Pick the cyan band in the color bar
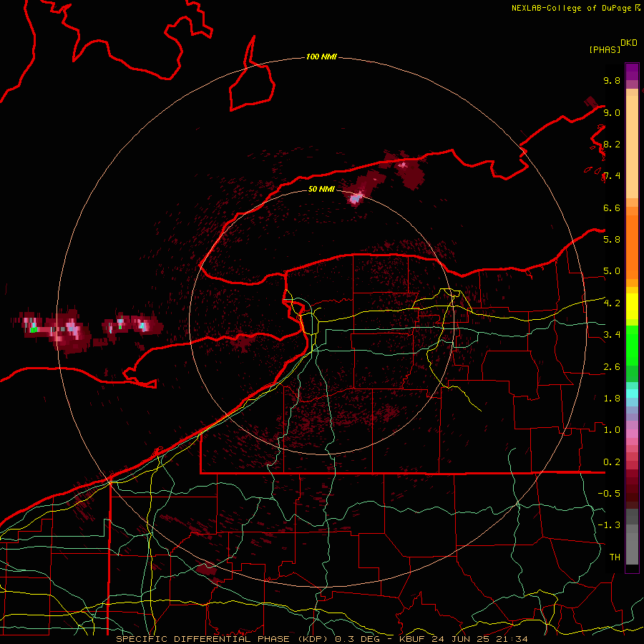Screen dimensions: 644x644 pos(632,394)
